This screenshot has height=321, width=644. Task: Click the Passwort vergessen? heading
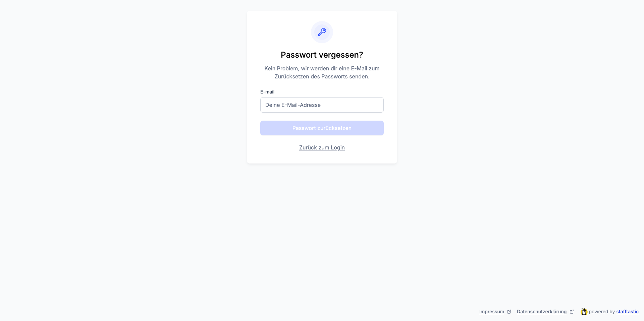click(x=322, y=55)
